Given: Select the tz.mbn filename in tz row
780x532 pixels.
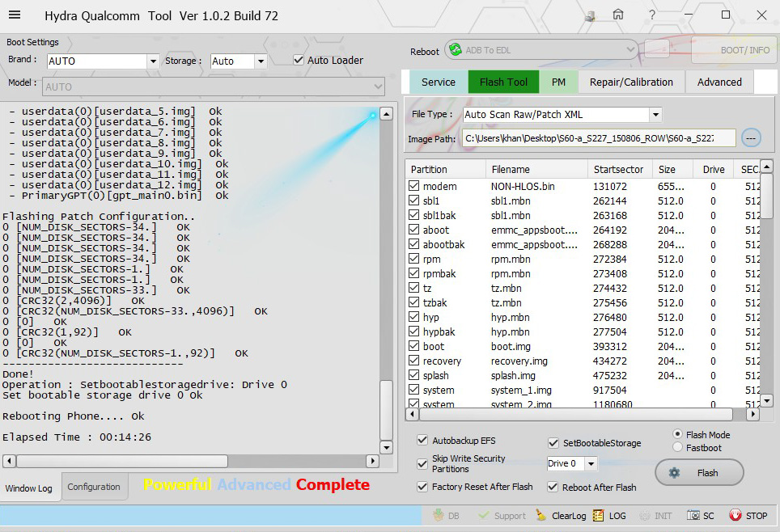Looking at the screenshot, I should point(506,288).
